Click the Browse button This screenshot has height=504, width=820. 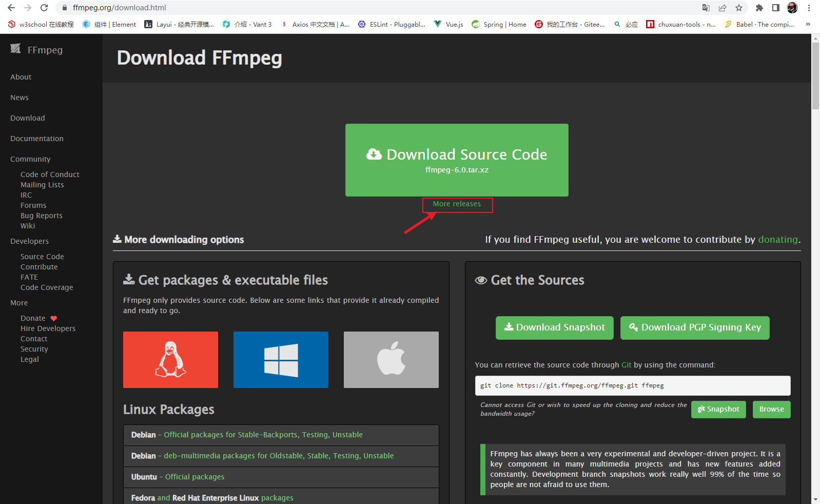(772, 409)
